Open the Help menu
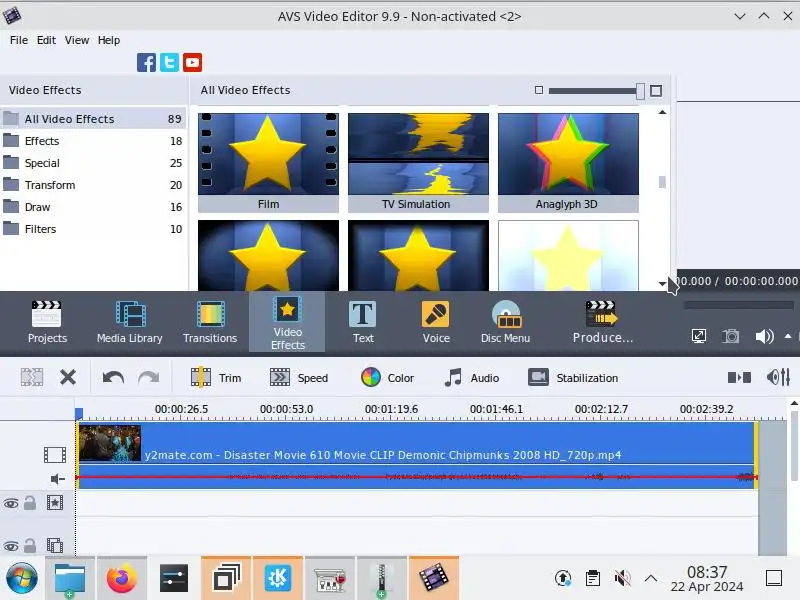This screenshot has height=600, width=800. click(x=109, y=40)
